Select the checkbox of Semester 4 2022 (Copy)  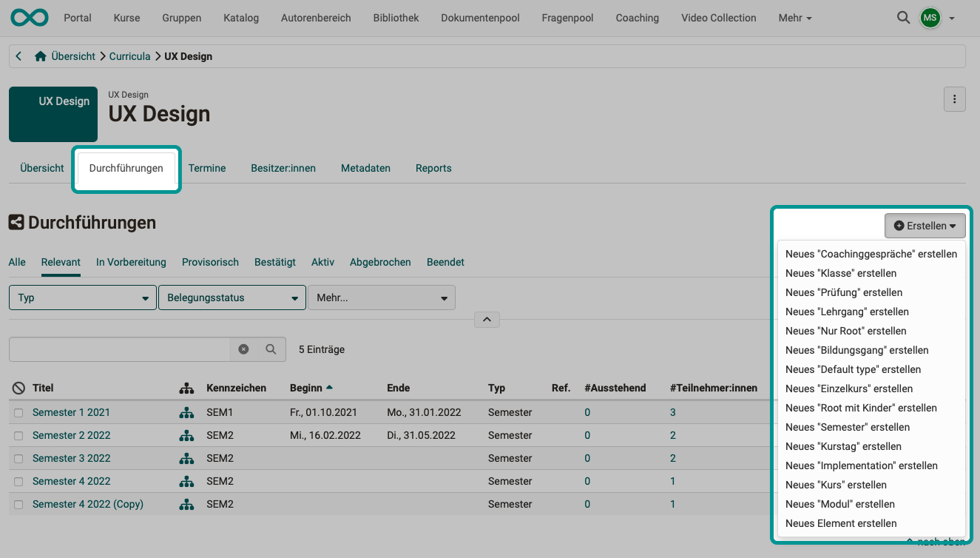coord(18,504)
